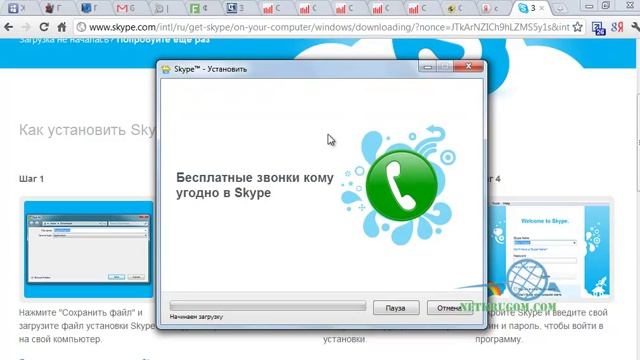
Task: Click the site info icon in address bar
Action: pos(81,27)
